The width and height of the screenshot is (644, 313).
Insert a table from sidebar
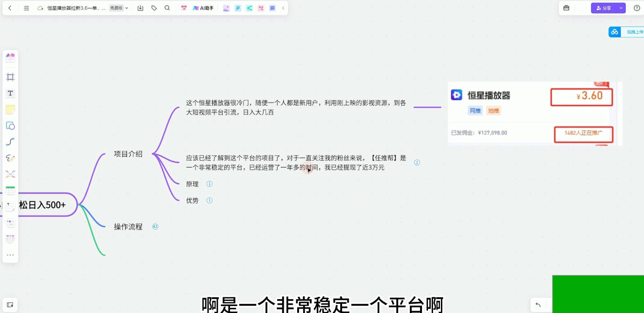click(x=10, y=191)
